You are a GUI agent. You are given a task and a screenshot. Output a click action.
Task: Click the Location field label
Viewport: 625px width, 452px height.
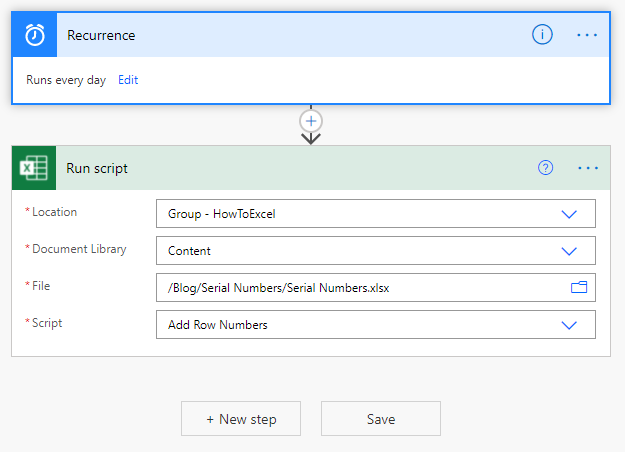(x=55, y=212)
